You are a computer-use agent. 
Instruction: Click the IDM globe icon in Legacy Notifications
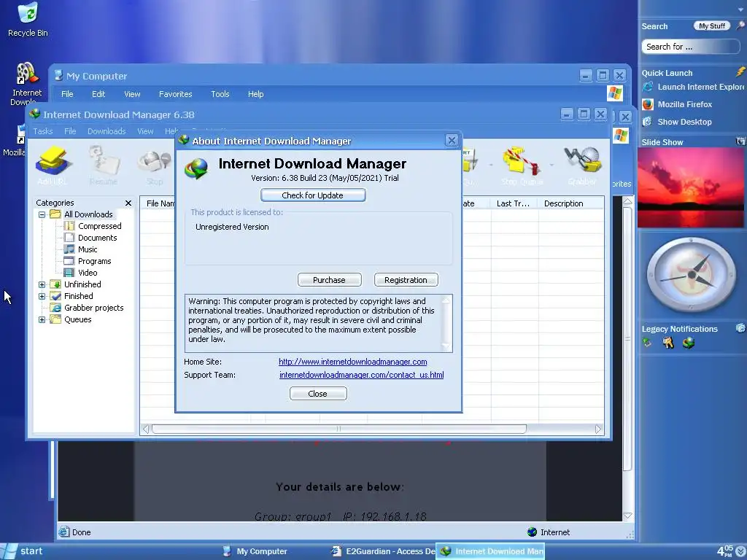point(689,343)
